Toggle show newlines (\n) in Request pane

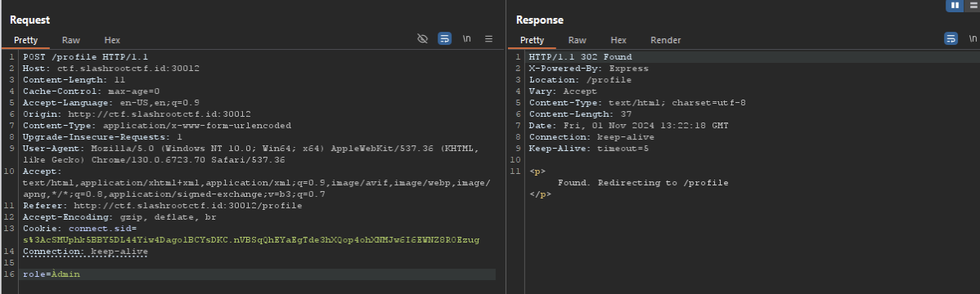pyautogui.click(x=467, y=38)
